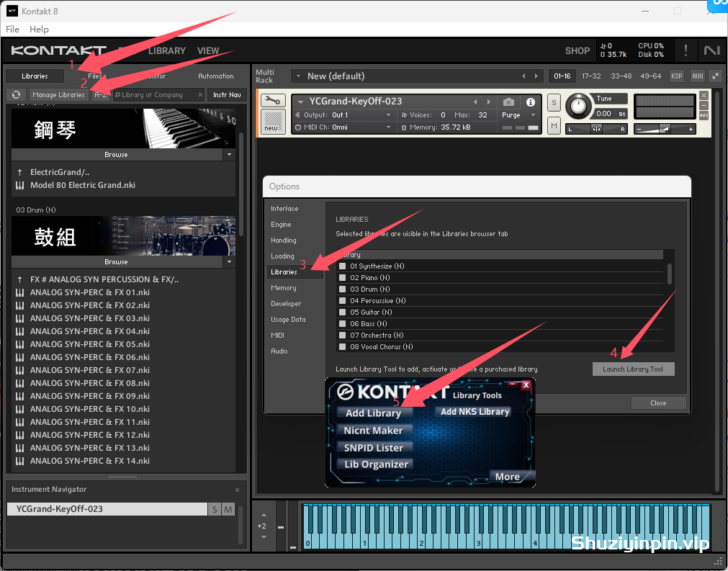Click the instrument volume slider

coord(665,129)
